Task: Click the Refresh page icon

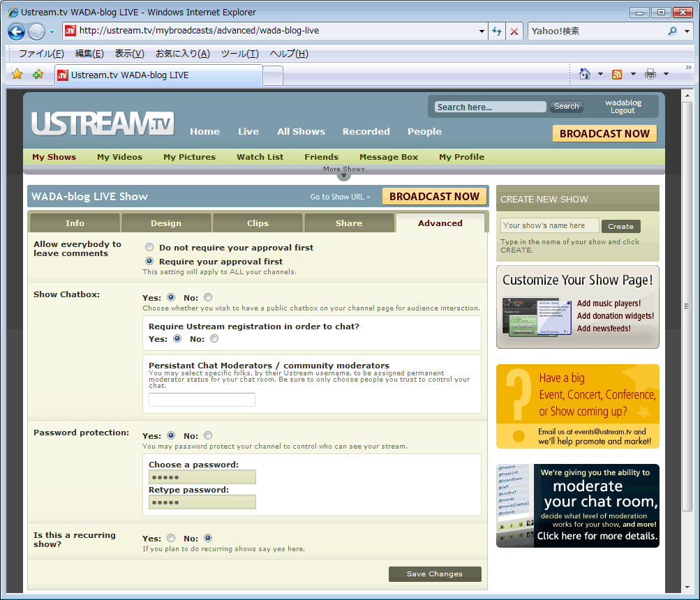Action: (497, 31)
